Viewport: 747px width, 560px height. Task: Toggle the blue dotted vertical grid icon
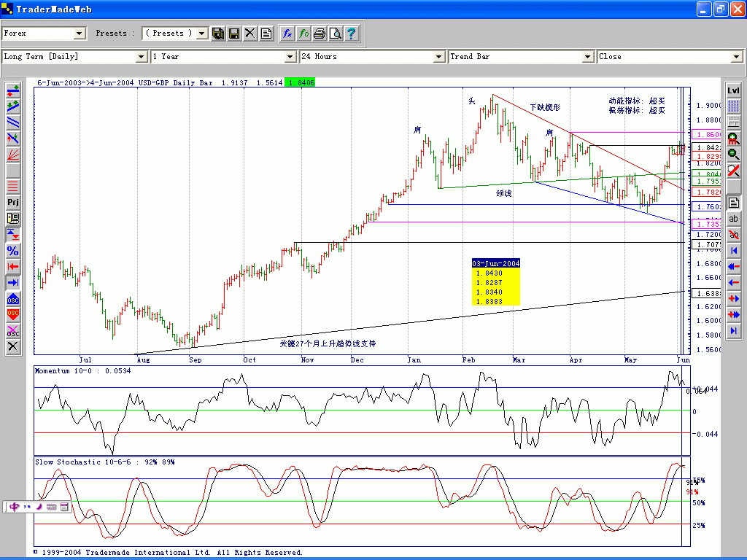pos(734,106)
